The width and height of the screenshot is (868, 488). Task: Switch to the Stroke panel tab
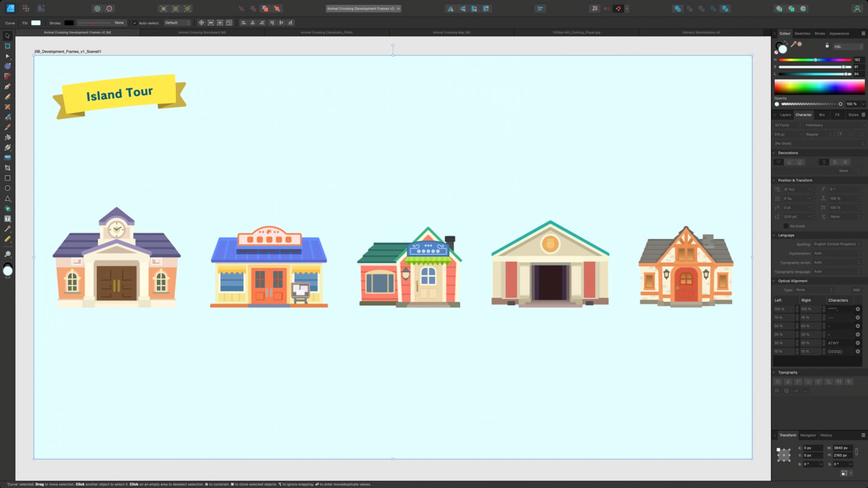pos(820,34)
